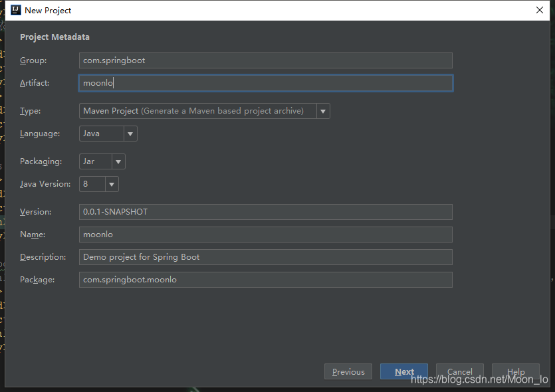Proceed with the Next button
The image size is (555, 392).
click(x=404, y=371)
